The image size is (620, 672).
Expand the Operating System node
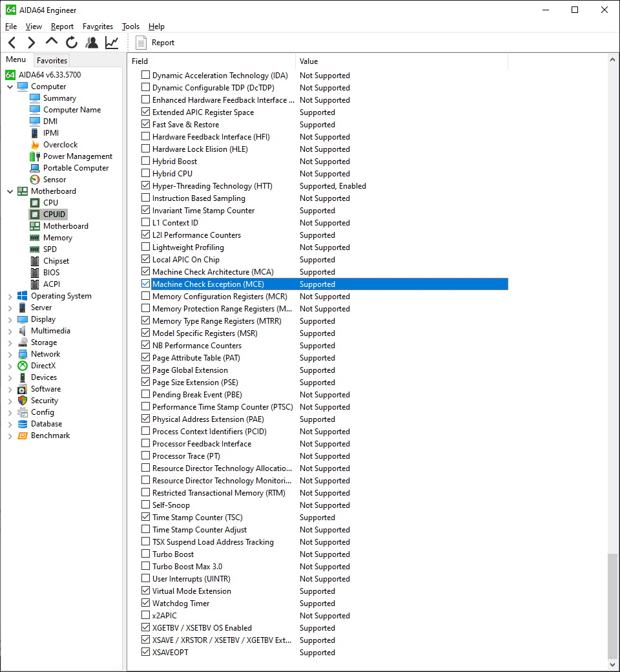(10, 296)
